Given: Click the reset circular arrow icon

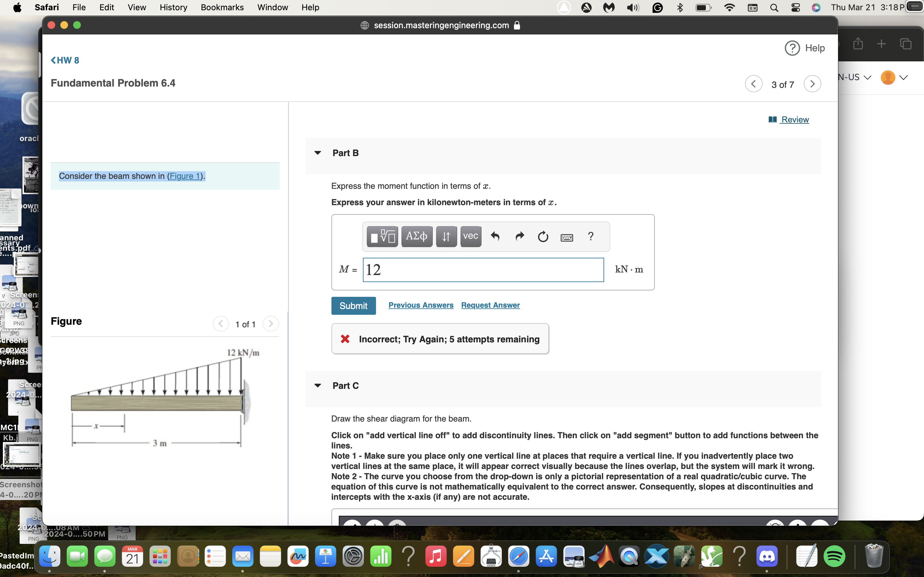Looking at the screenshot, I should click(543, 237).
